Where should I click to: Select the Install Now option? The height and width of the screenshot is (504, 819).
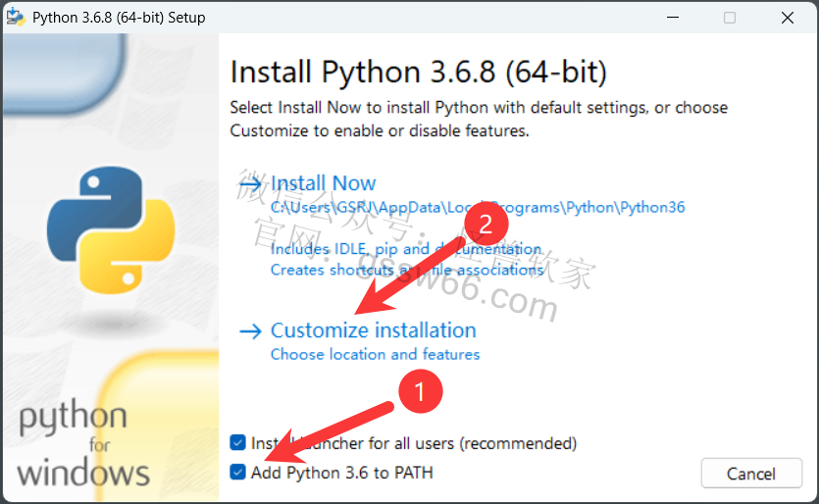tap(323, 183)
